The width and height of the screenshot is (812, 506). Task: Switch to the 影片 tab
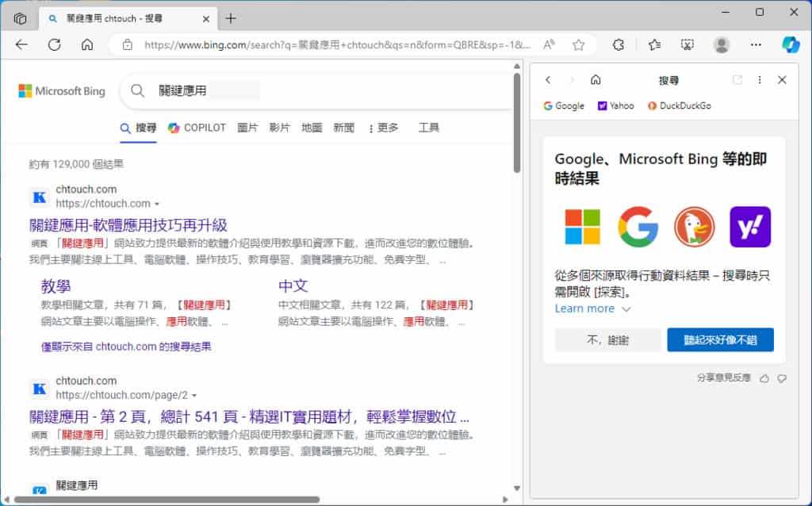pos(280,128)
